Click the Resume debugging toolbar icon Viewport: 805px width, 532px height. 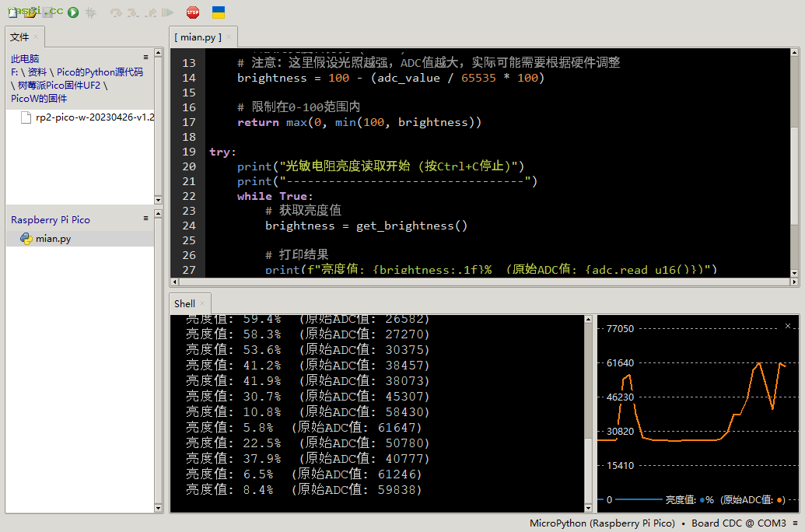pos(167,12)
